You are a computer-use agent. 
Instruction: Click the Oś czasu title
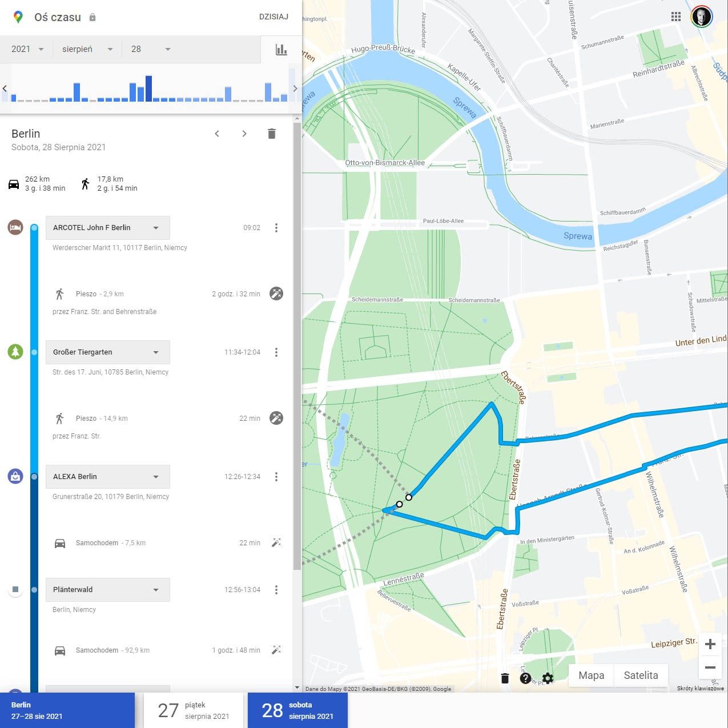pos(58,17)
